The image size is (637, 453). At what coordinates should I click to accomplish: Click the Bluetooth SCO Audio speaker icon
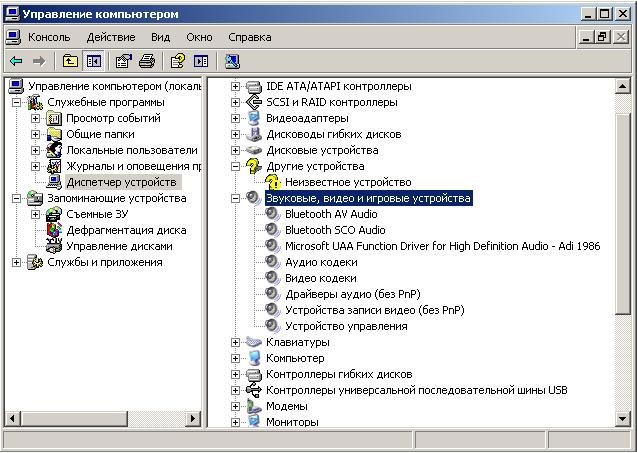(273, 230)
